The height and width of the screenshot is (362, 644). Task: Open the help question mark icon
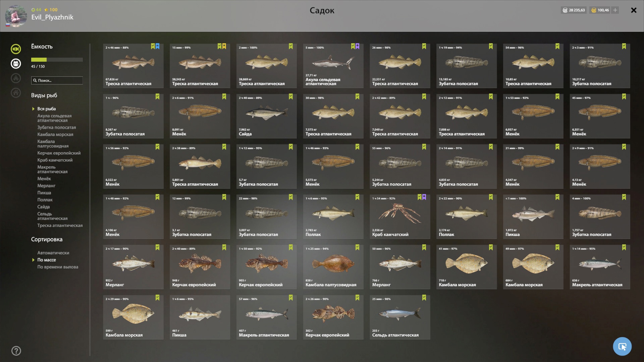coord(16,351)
